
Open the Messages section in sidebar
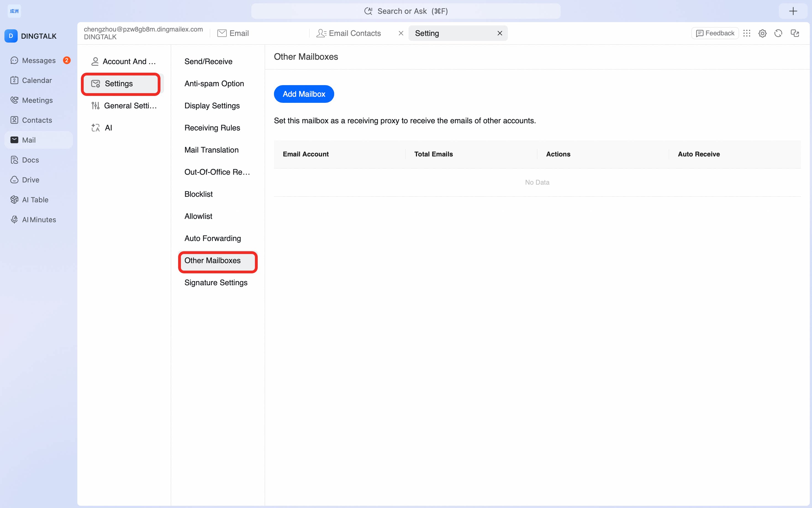pyautogui.click(x=39, y=61)
